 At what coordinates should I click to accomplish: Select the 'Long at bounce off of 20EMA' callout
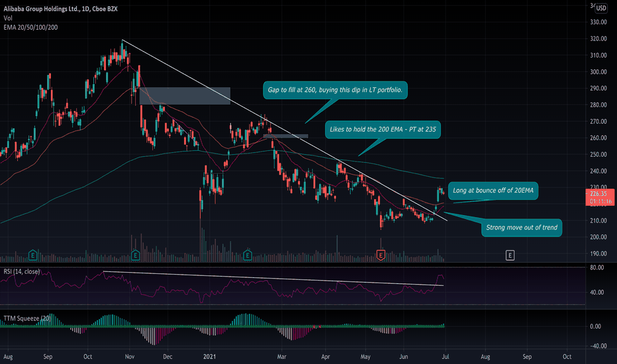(493, 191)
